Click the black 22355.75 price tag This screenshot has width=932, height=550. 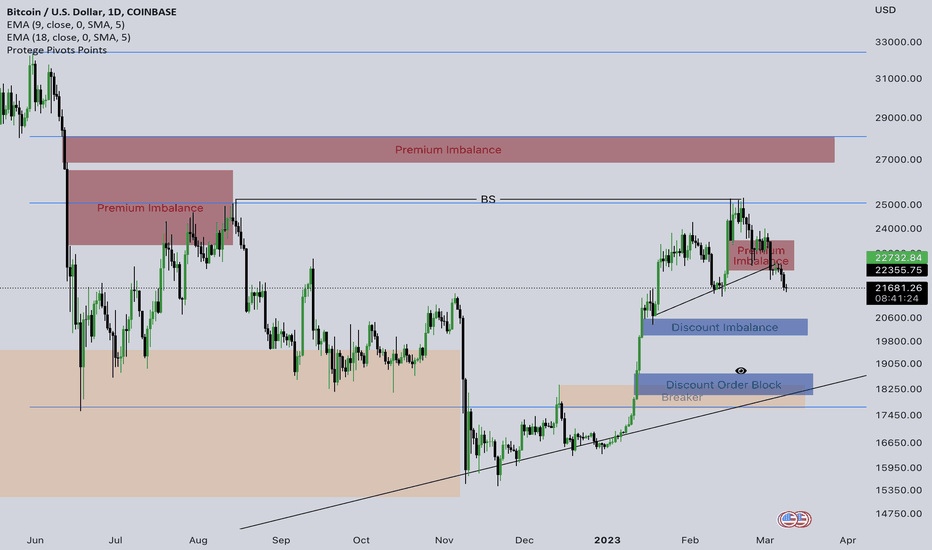898,270
